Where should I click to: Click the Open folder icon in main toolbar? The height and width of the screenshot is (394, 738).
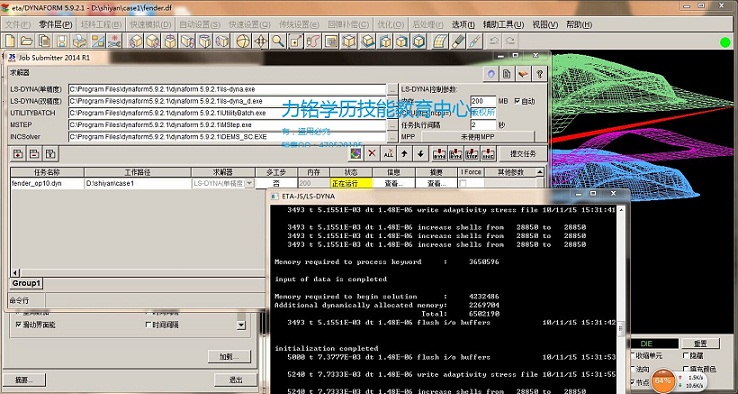point(27,41)
